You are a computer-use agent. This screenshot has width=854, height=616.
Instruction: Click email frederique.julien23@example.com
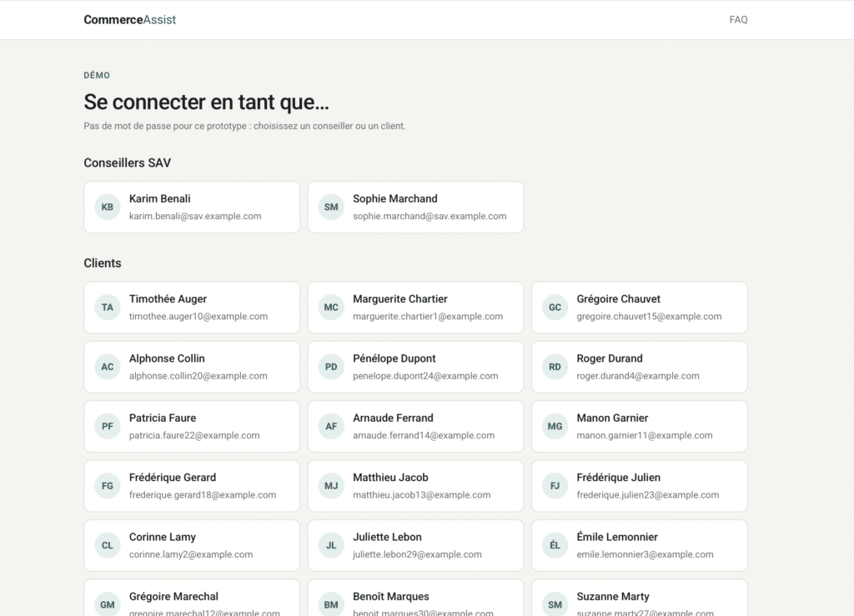(647, 494)
